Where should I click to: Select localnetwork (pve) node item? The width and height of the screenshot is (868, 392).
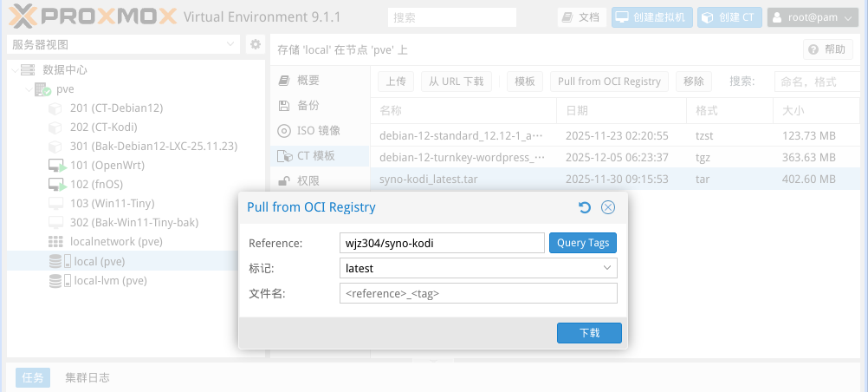pyautogui.click(x=116, y=241)
